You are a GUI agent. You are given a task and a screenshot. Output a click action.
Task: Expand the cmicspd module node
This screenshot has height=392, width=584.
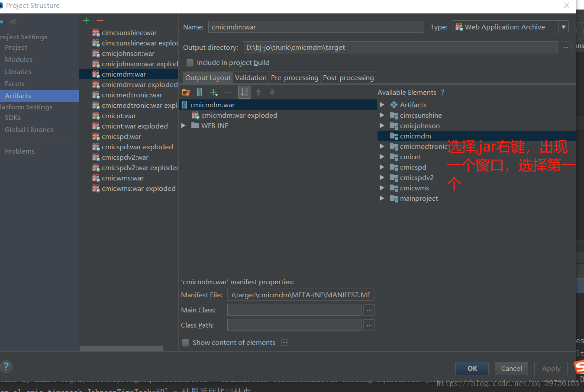point(382,167)
